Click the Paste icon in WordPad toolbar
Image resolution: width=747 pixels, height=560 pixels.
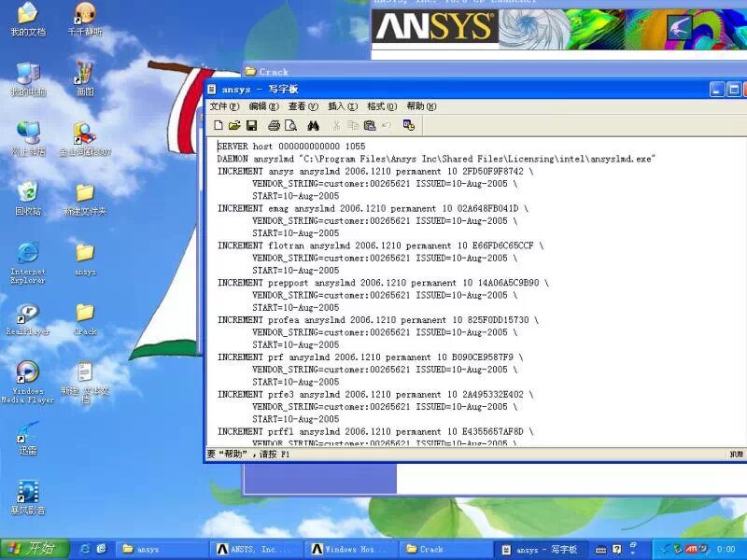[370, 125]
